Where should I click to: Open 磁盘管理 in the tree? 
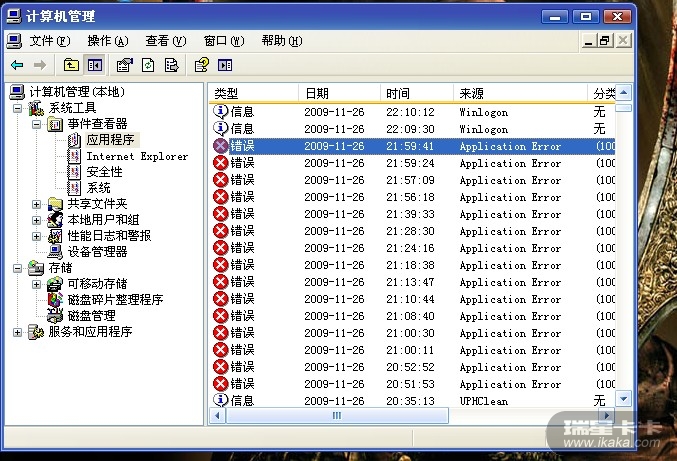pos(91,316)
